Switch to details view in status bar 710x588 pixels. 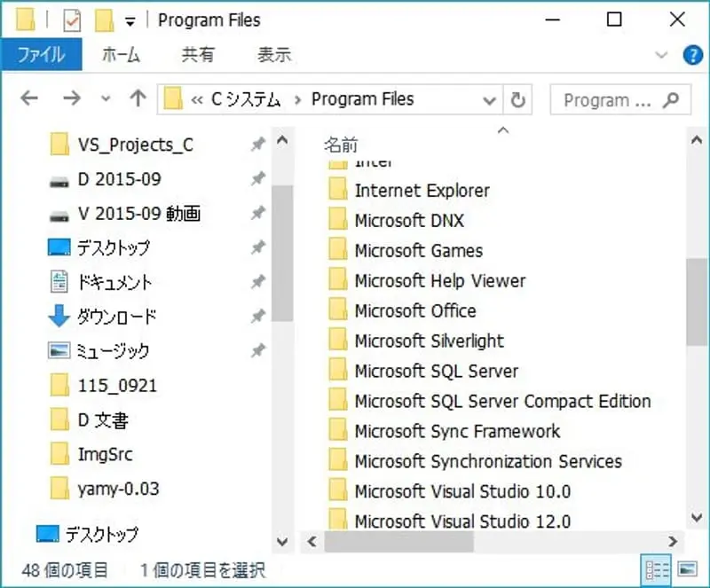[657, 570]
